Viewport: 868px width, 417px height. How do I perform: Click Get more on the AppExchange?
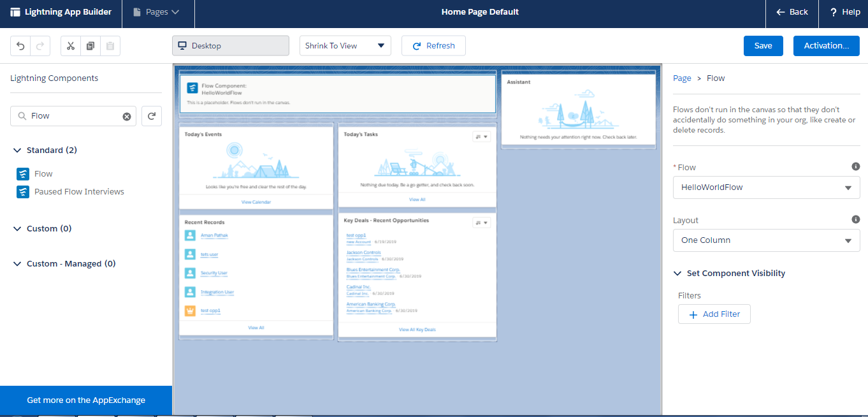point(86,400)
